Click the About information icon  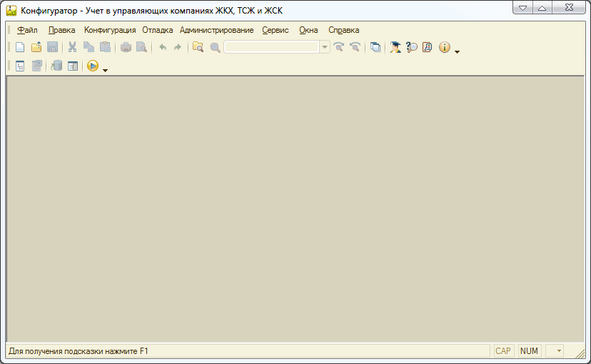click(445, 47)
